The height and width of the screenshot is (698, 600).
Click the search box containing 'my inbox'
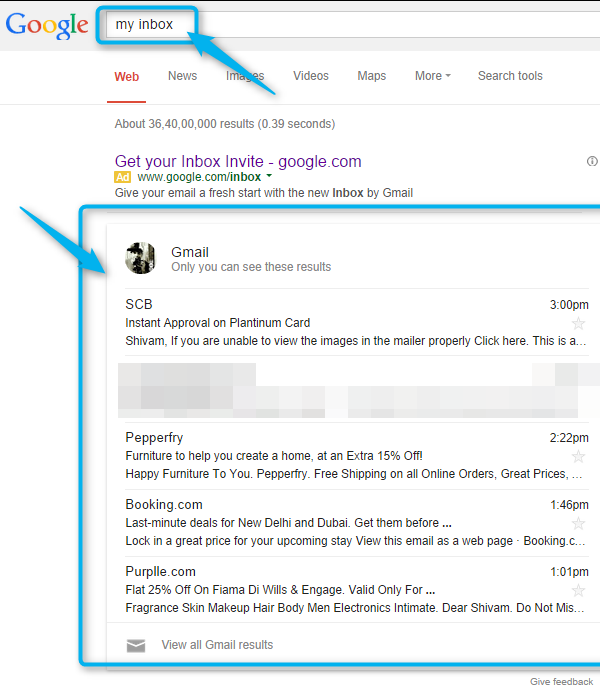353,24
